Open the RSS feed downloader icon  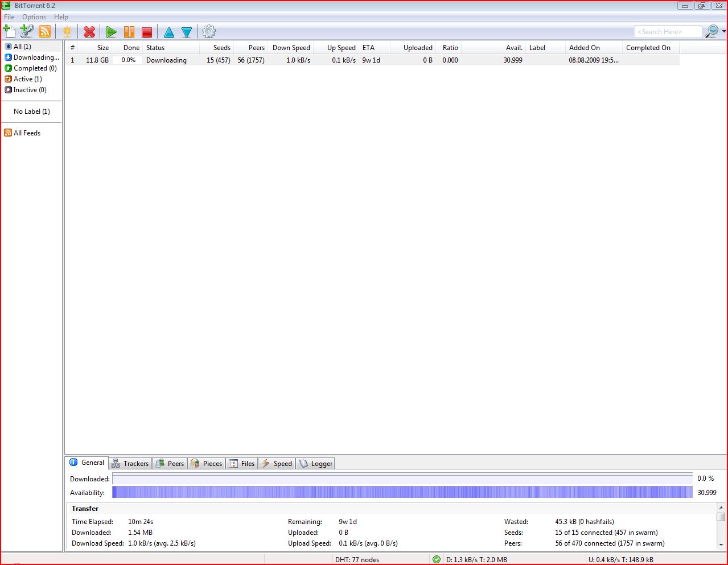tap(45, 32)
